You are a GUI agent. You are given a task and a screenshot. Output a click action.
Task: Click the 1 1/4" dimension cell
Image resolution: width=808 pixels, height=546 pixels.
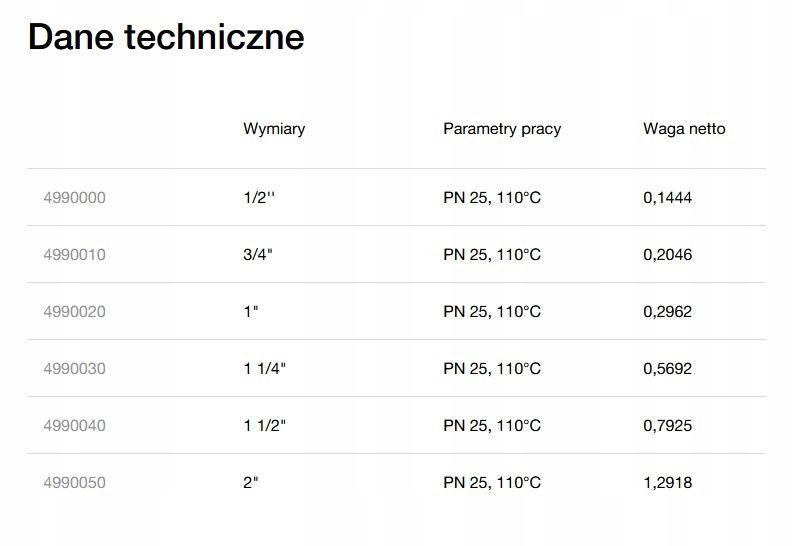265,369
